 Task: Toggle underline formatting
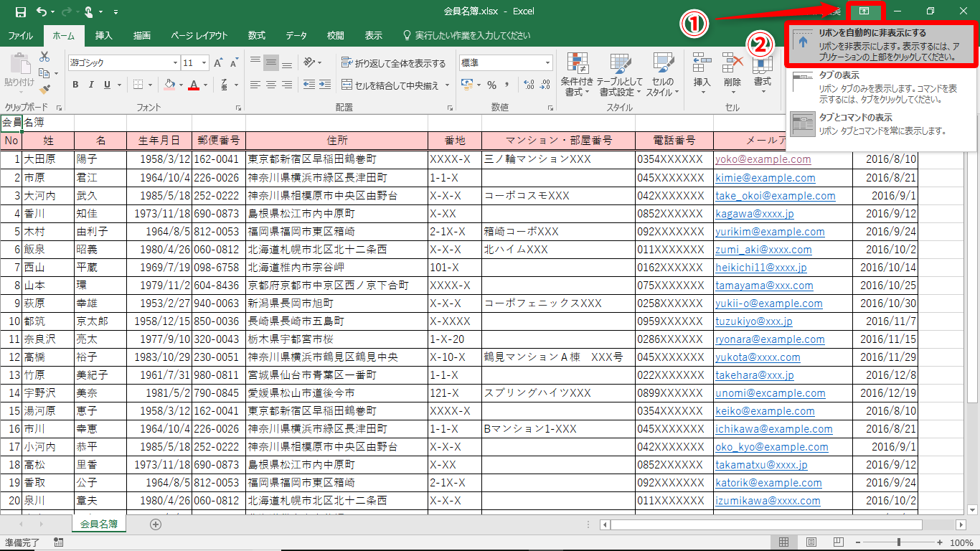107,85
